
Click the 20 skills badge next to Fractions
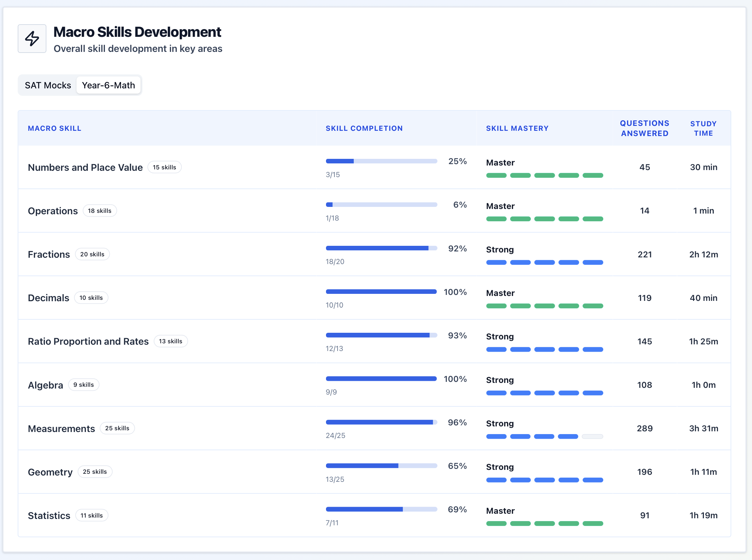(92, 254)
